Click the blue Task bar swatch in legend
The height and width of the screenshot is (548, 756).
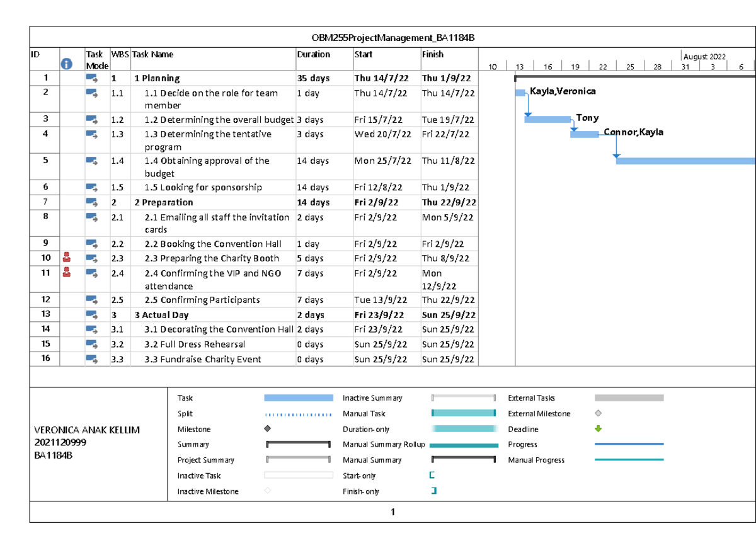pos(299,397)
